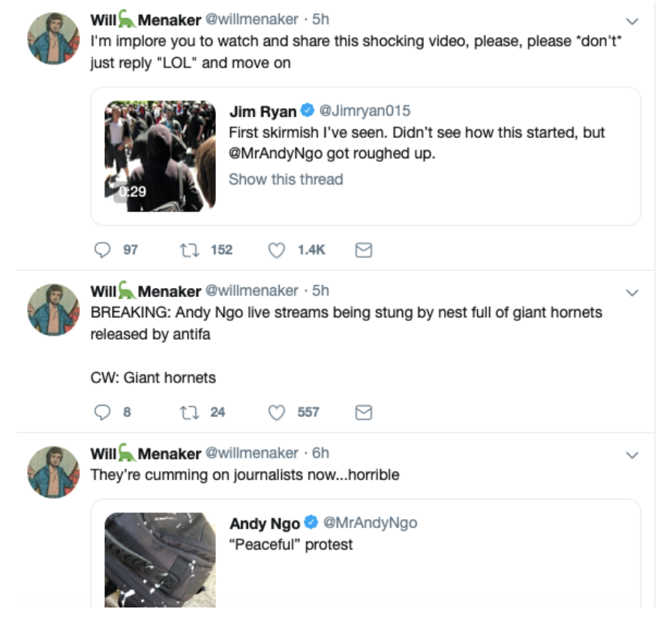Expand options chevron for the hornets tweet
Image resolution: width=672 pixels, height=621 pixels.
(632, 292)
